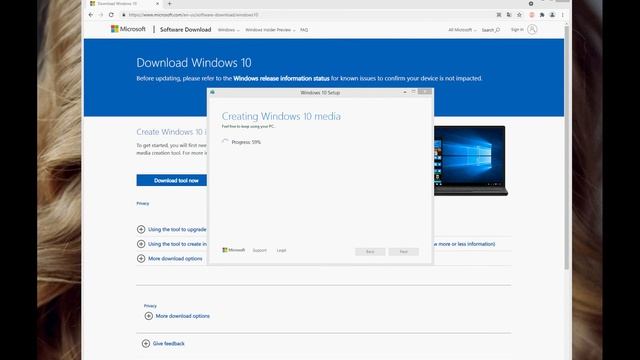Click the laptop image on page
This screenshot has width=640, height=360.
point(471,161)
